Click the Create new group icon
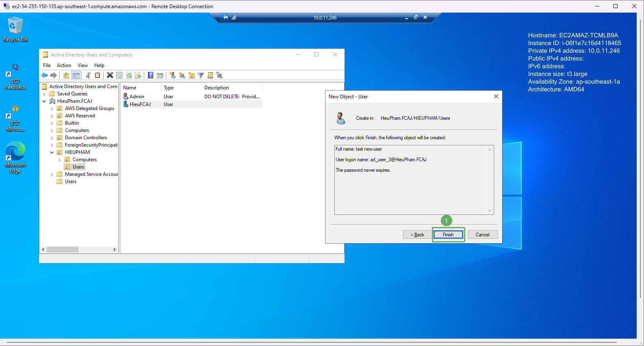The height and width of the screenshot is (346, 644). pyautogui.click(x=182, y=75)
